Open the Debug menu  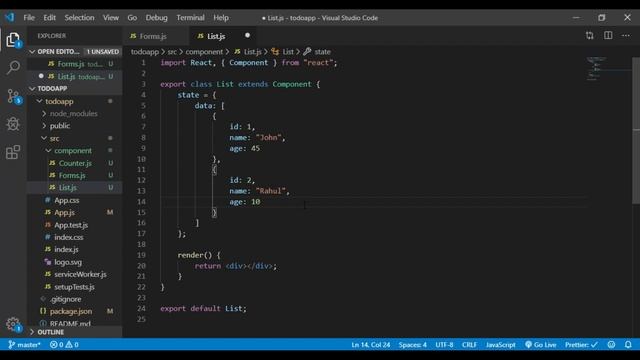(x=156, y=18)
